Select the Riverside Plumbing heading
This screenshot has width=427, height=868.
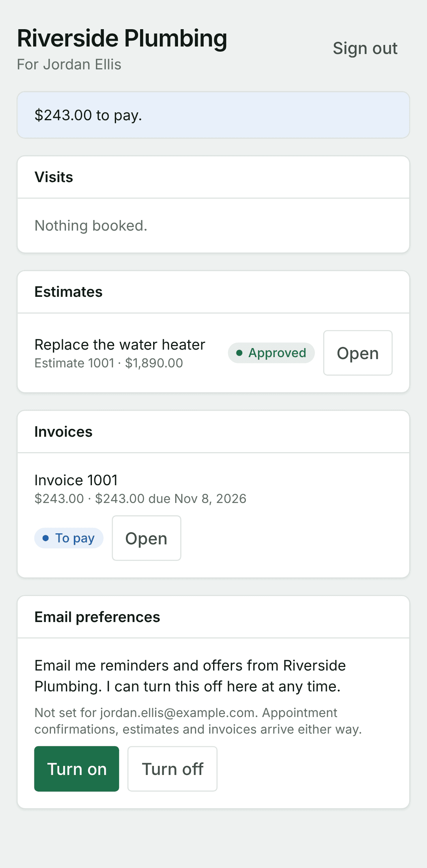coord(122,39)
